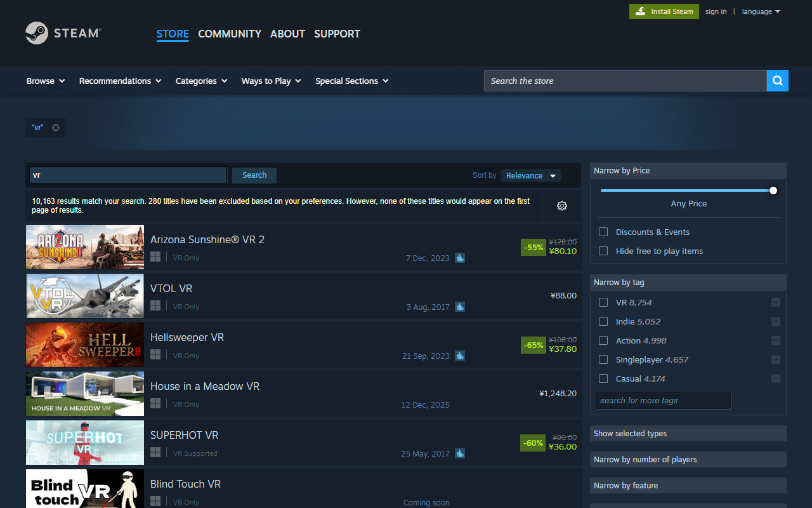
Task: Check the Indie tag filter
Action: click(x=603, y=321)
